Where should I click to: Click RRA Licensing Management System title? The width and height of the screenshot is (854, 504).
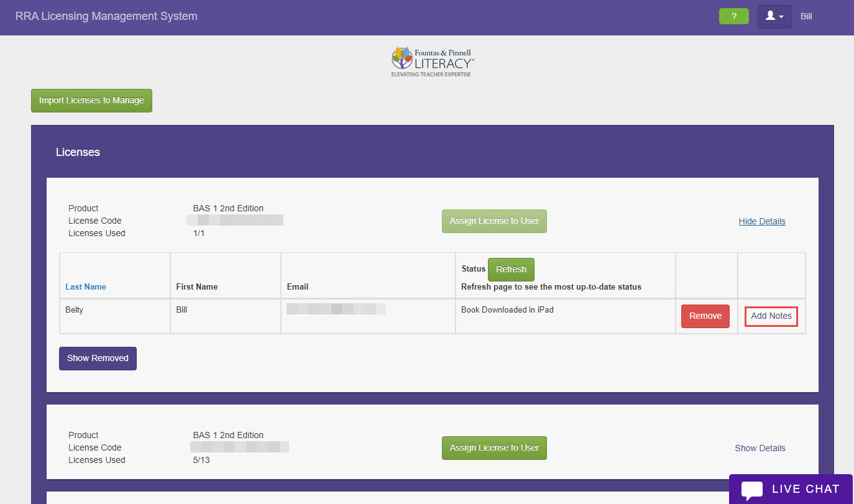pos(106,16)
